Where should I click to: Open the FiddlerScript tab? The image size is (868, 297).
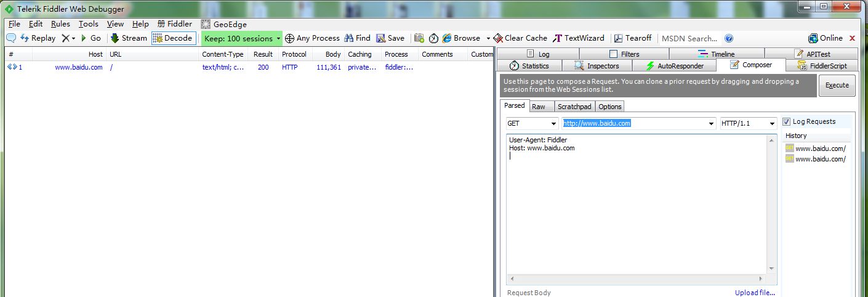822,65
